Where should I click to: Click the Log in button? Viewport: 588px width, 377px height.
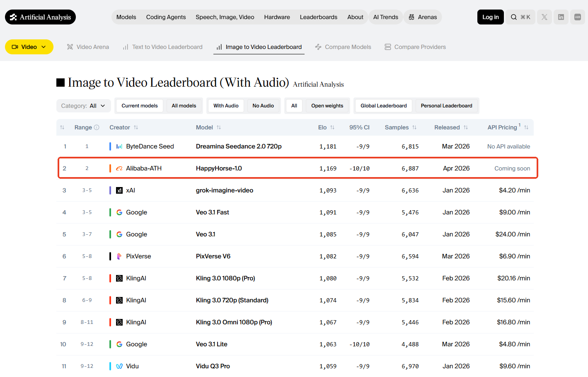click(x=491, y=17)
